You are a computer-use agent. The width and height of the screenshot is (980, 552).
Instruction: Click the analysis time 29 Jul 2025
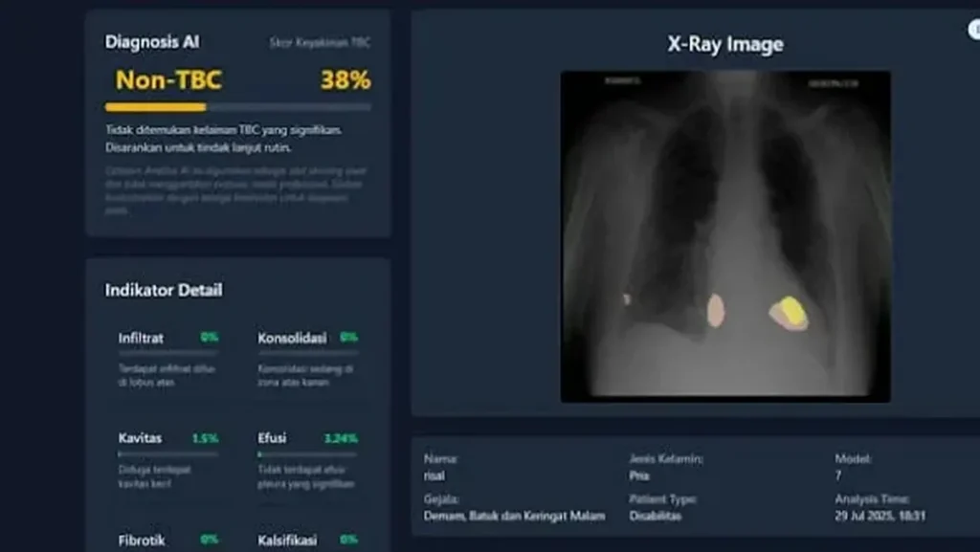pos(880,516)
